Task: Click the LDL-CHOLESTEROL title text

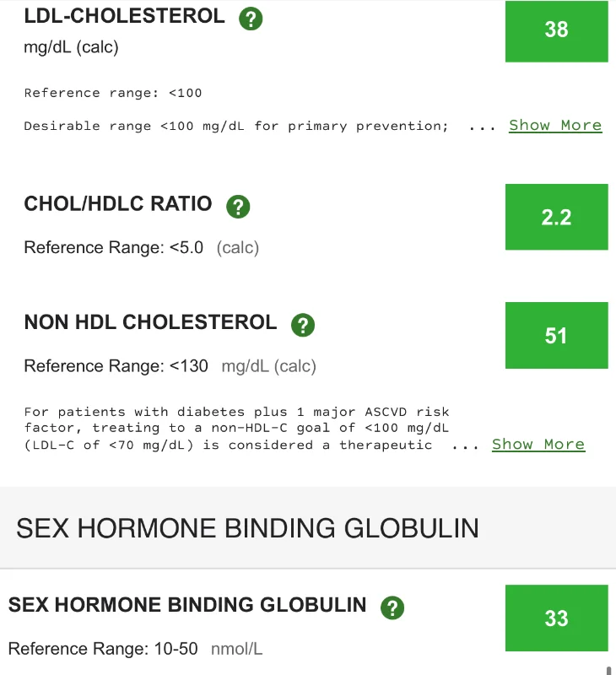Action: pyautogui.click(x=124, y=16)
